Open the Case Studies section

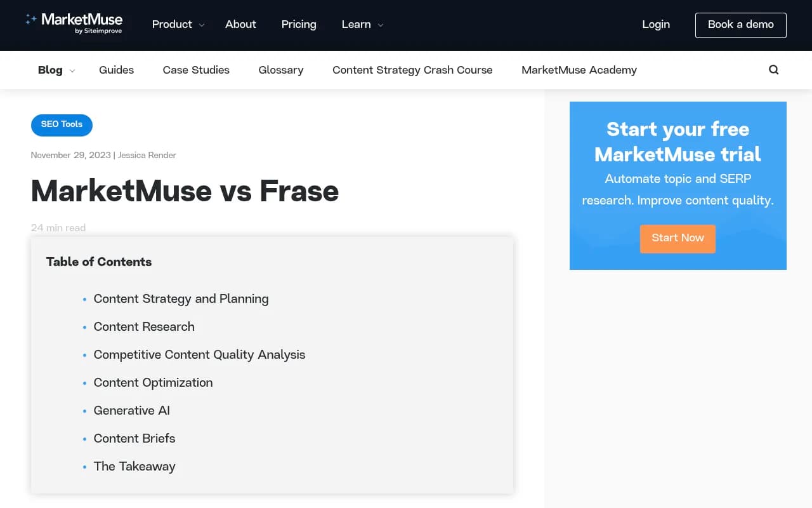(196, 70)
